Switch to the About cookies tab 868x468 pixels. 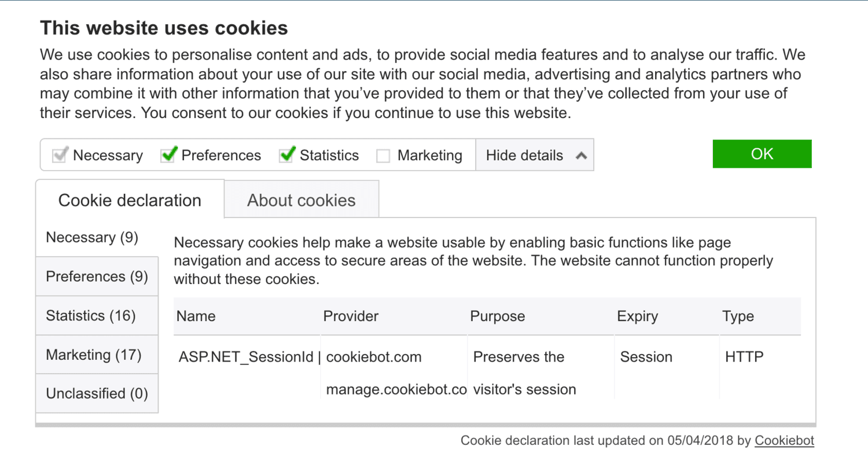(301, 200)
